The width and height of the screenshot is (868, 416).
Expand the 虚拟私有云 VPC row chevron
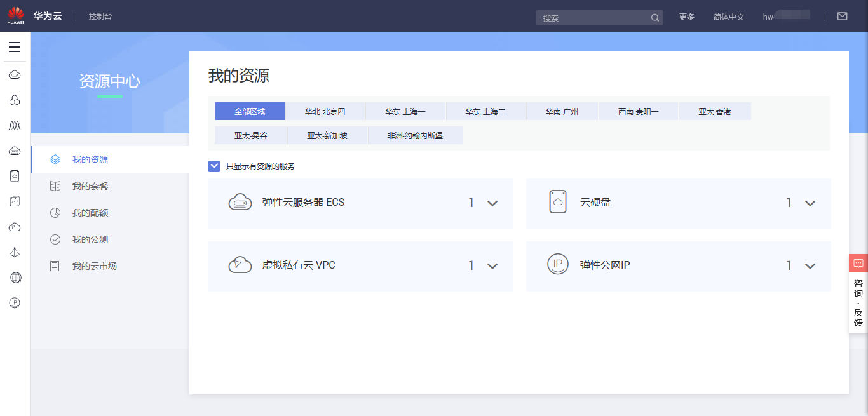[x=492, y=266]
